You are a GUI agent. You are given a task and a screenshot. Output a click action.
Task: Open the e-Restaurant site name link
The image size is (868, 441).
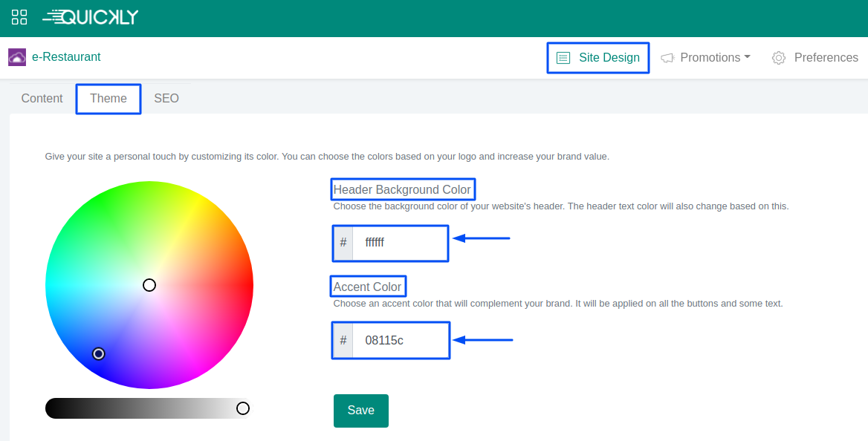(66, 57)
